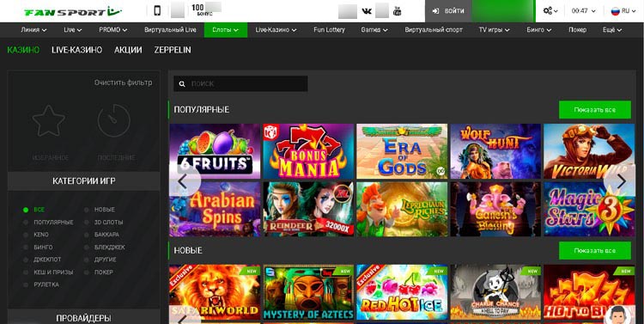Click the Войти login button
Screen dimensions: 644x324
click(448, 11)
